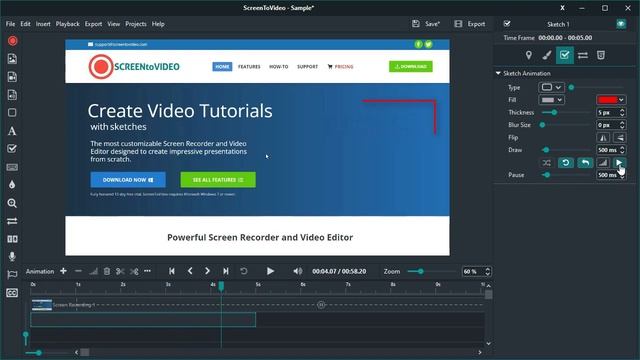Click the Export button in toolbar
Viewport: 640px width, 360px height.
(x=470, y=24)
